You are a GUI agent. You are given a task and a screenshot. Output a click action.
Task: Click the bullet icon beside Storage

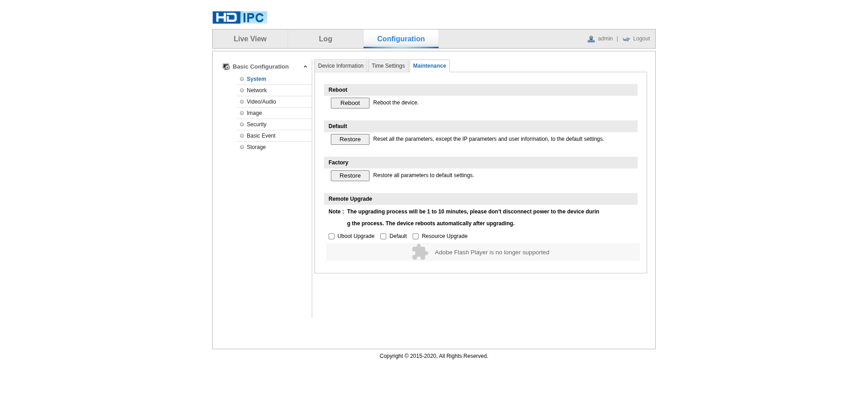242,147
